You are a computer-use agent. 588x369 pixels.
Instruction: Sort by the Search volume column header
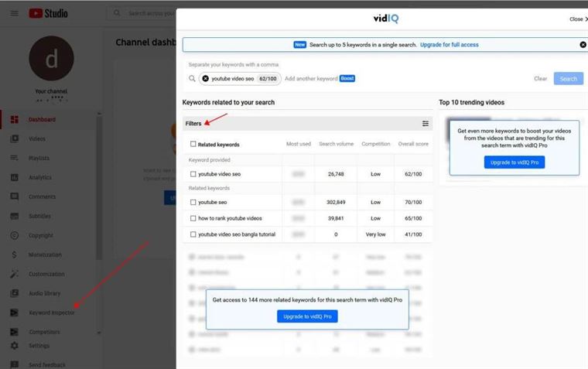pos(336,144)
